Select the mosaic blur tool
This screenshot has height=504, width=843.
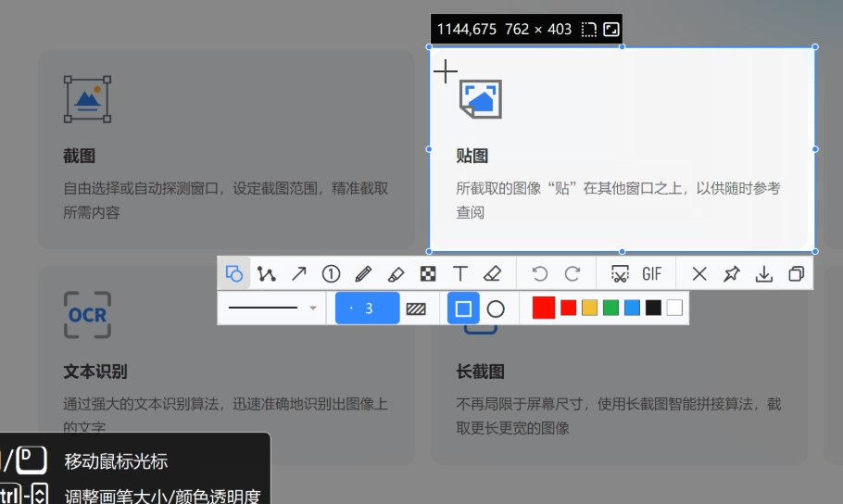[428, 273]
